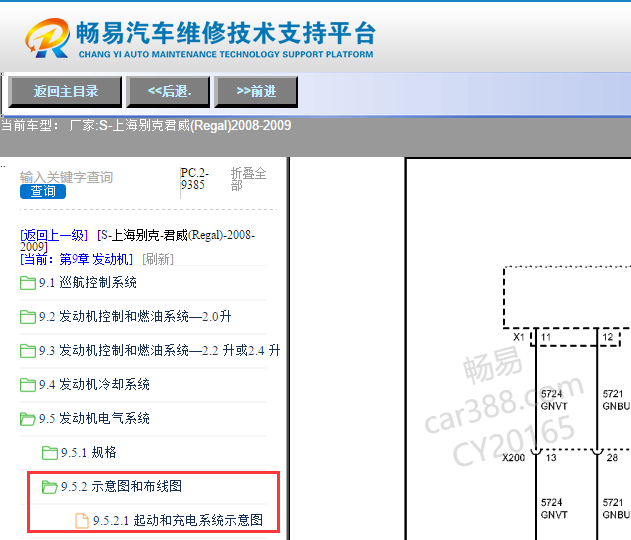The image size is (631, 540).
Task: Click folder icon for 9.1 巡航控制系统
Action: click(28, 283)
